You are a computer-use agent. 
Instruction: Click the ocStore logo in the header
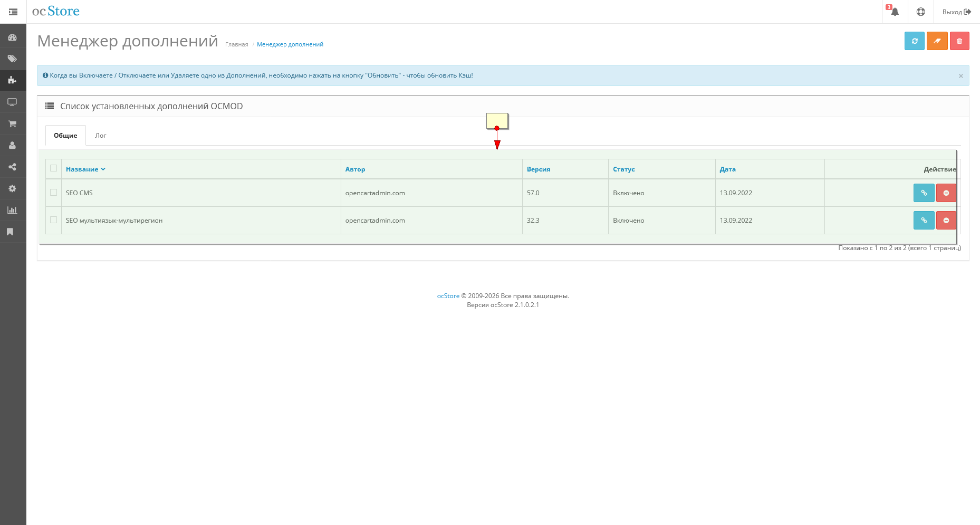coord(56,11)
